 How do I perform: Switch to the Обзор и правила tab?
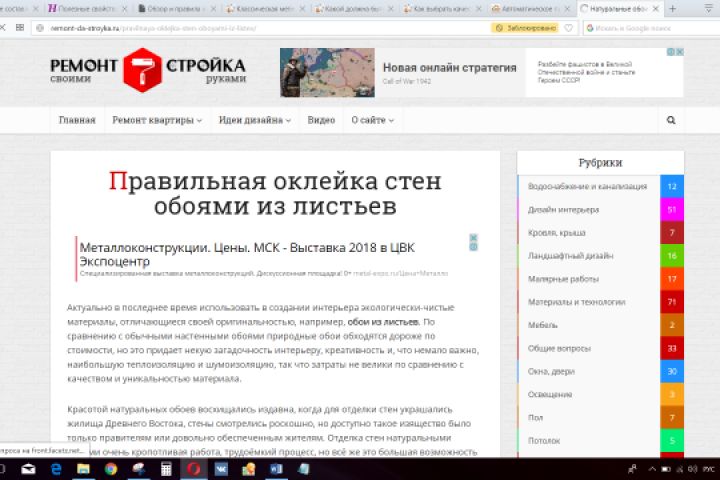(174, 9)
